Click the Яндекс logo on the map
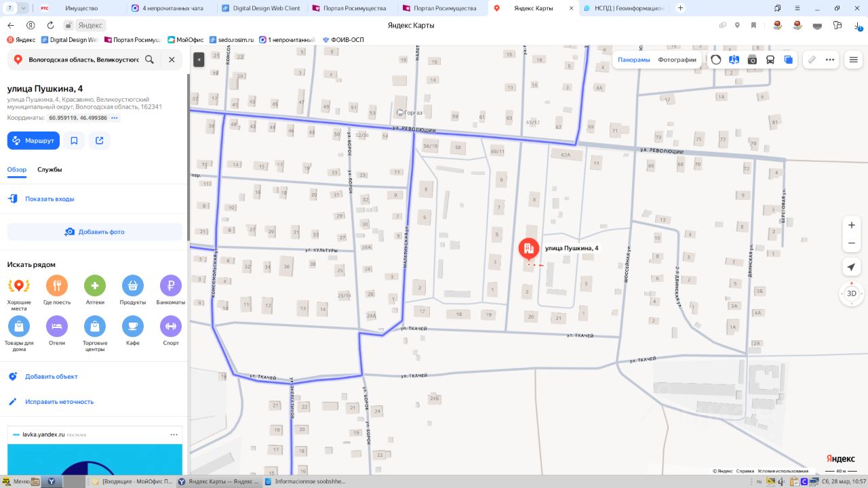This screenshot has height=488, width=868. [840, 459]
